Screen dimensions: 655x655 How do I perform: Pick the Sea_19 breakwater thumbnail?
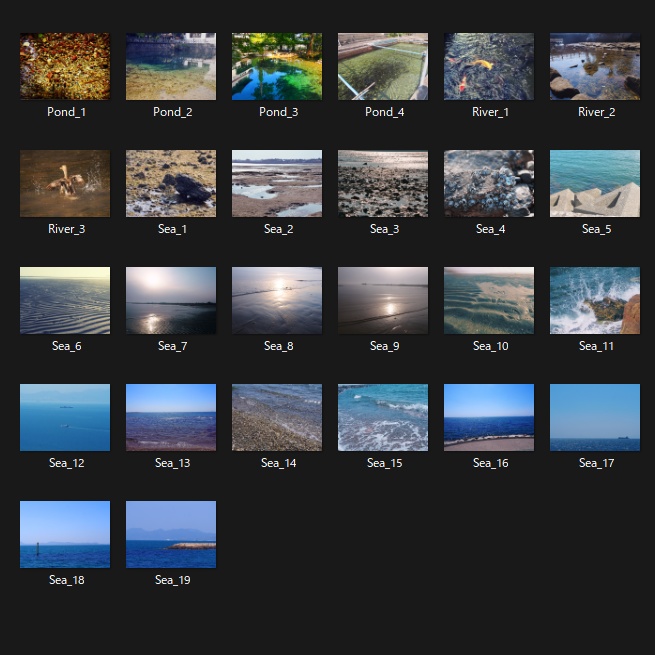pyautogui.click(x=171, y=534)
